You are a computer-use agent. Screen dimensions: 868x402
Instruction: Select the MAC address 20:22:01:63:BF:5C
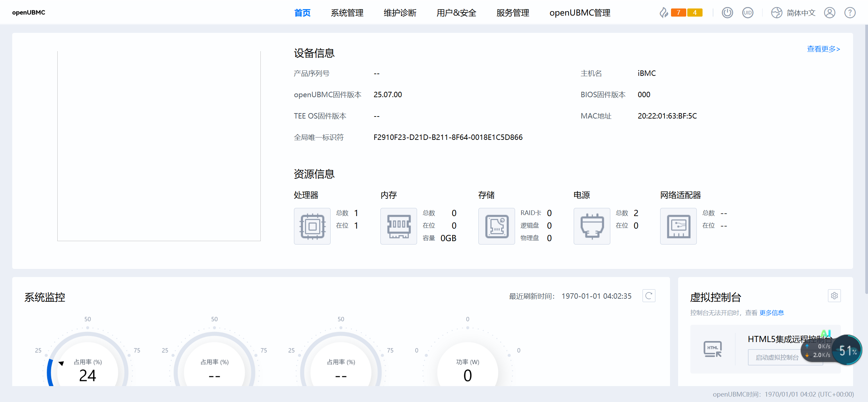click(x=667, y=116)
